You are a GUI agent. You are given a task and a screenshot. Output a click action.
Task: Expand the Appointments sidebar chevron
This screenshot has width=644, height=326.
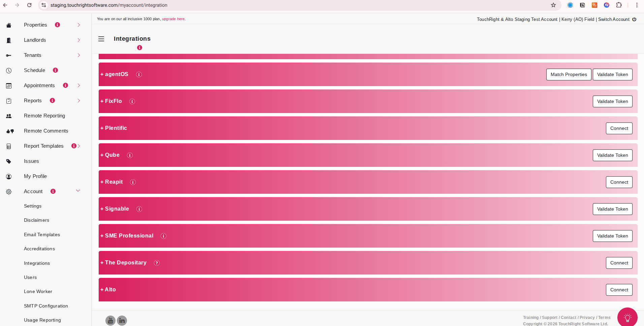tap(79, 85)
